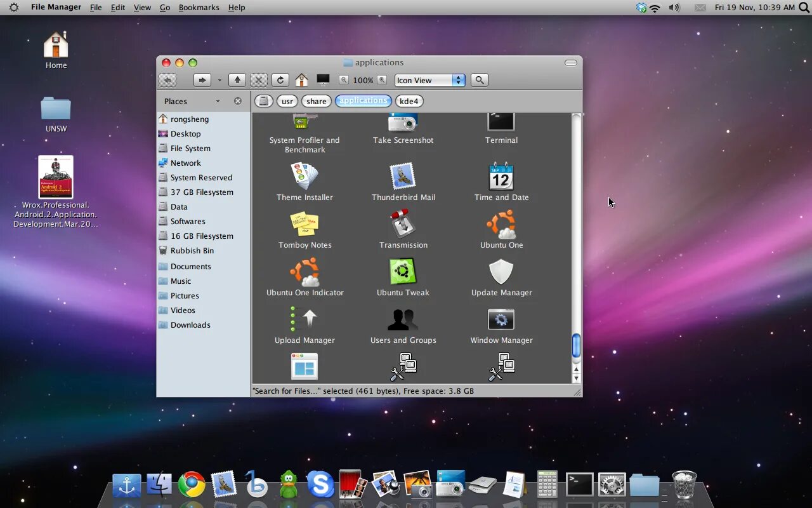
Task: Select Transmission application icon
Action: coord(403,224)
